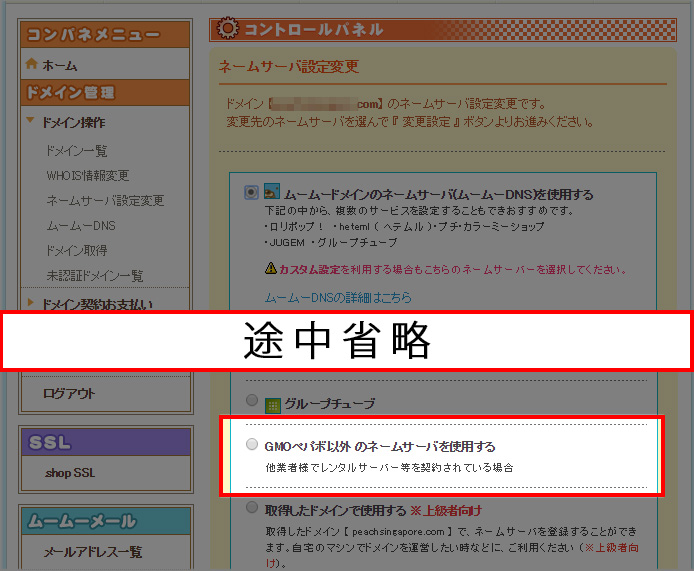Select the グループチューブ radio button
The width and height of the screenshot is (694, 571).
click(252, 400)
